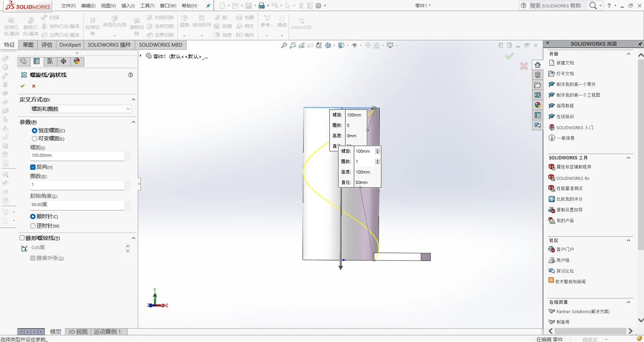Click the Zoom to Fit view icon
This screenshot has height=342, width=644.
click(x=284, y=45)
